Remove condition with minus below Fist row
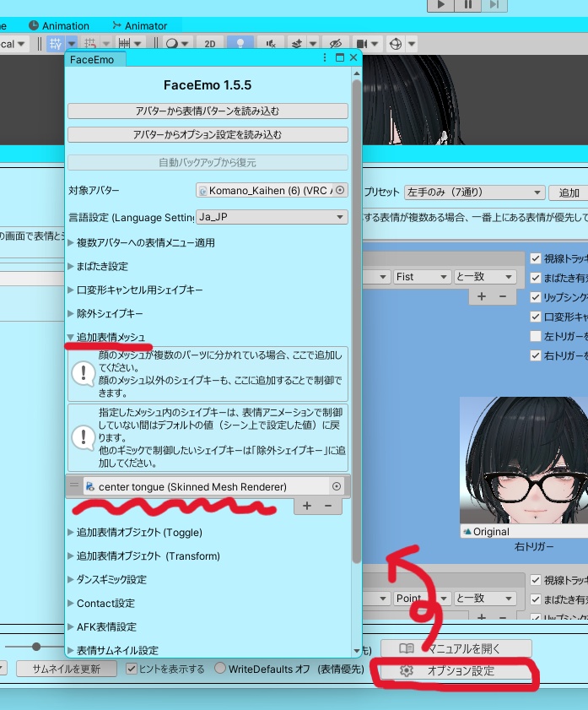This screenshot has width=588, height=710. pyautogui.click(x=503, y=296)
